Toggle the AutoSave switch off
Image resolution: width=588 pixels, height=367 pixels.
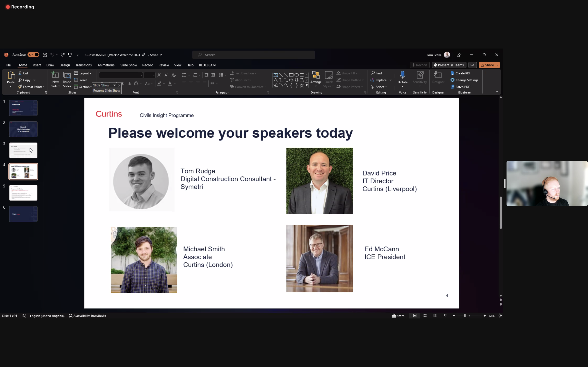[33, 55]
